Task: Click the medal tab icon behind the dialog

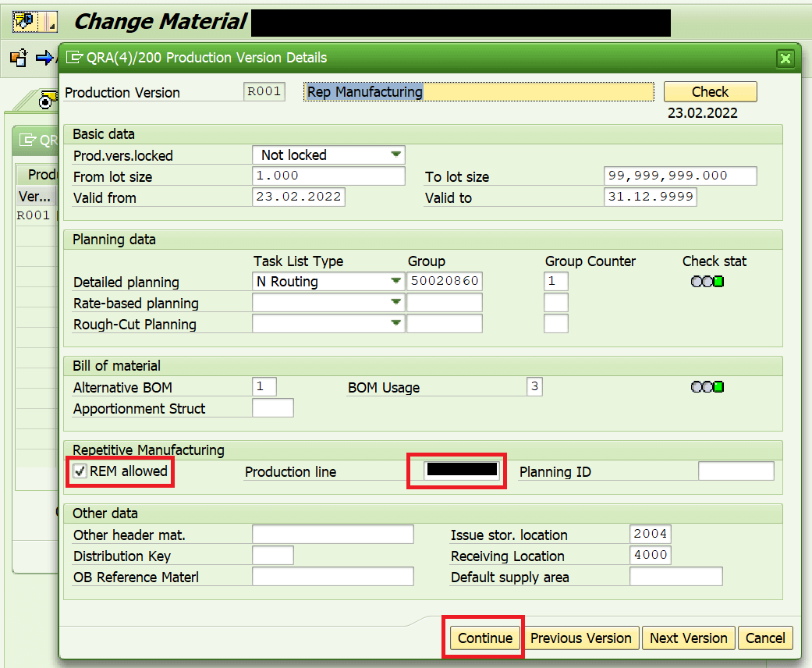Action: (x=45, y=102)
